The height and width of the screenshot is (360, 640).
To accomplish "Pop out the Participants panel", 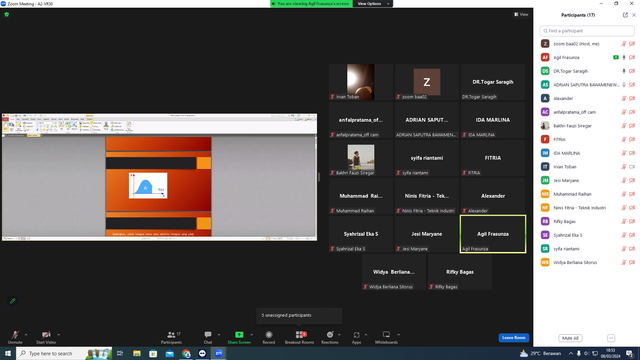I will (625, 15).
